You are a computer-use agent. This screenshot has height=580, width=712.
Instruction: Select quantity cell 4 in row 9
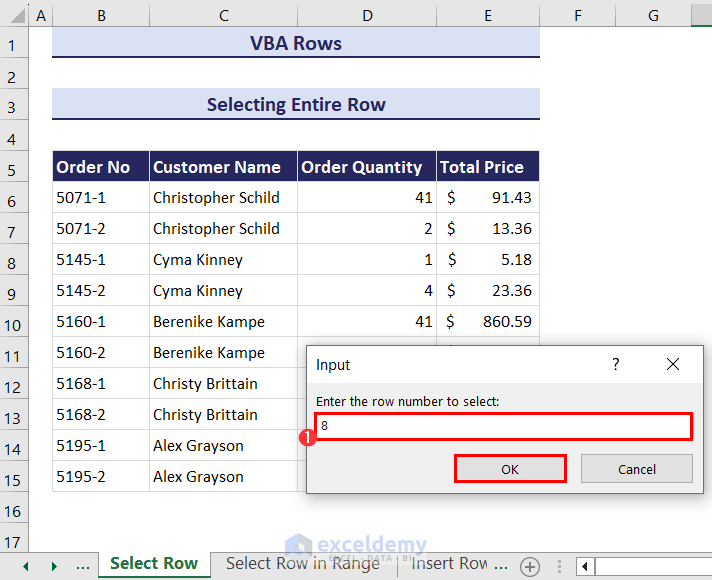367,290
